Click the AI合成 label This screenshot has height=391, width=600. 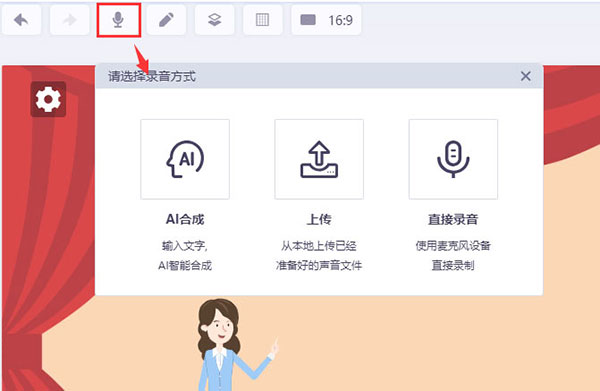tap(185, 220)
